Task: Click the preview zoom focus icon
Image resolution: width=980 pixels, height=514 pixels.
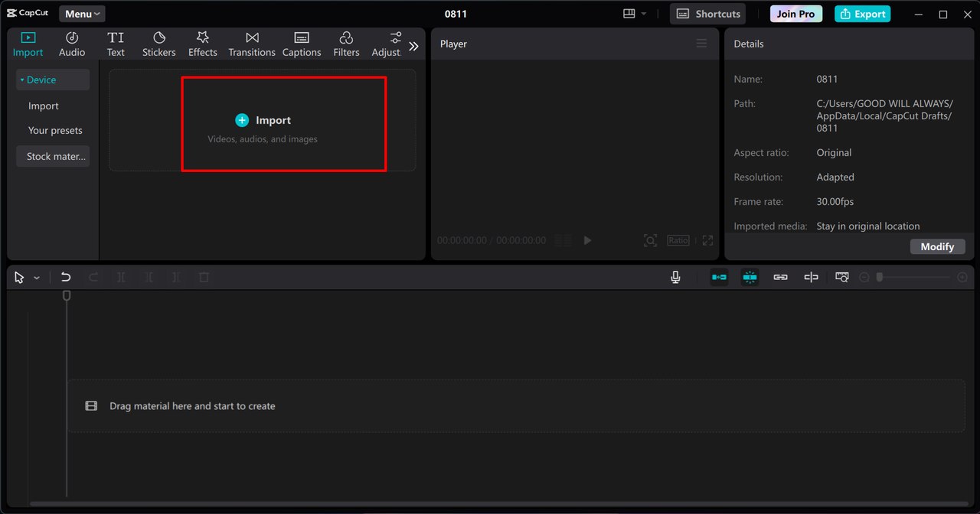Action: coord(650,240)
